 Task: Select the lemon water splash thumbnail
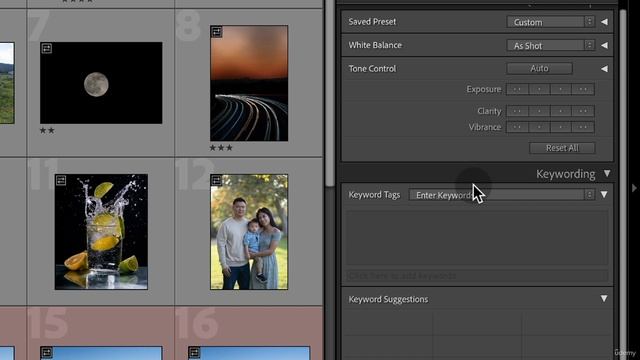pyautogui.click(x=101, y=232)
